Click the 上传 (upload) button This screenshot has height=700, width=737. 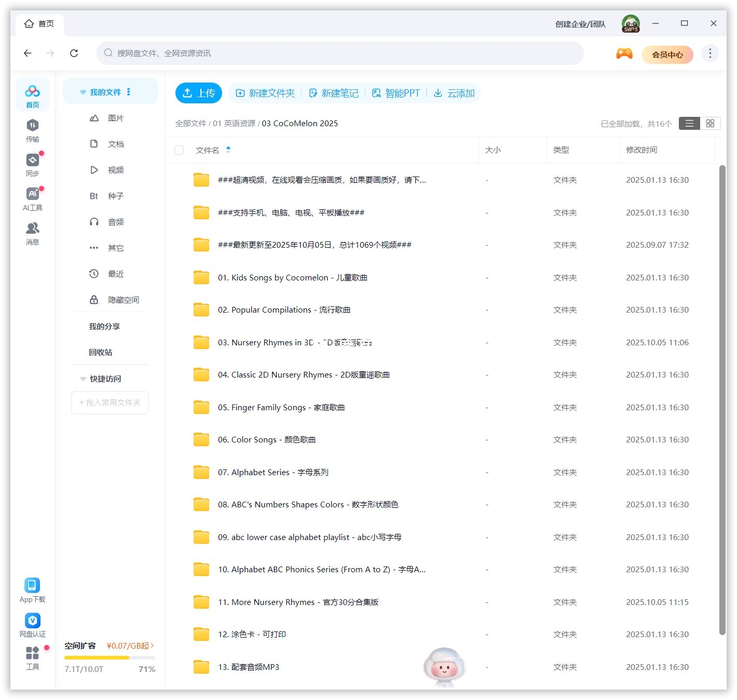pos(199,93)
